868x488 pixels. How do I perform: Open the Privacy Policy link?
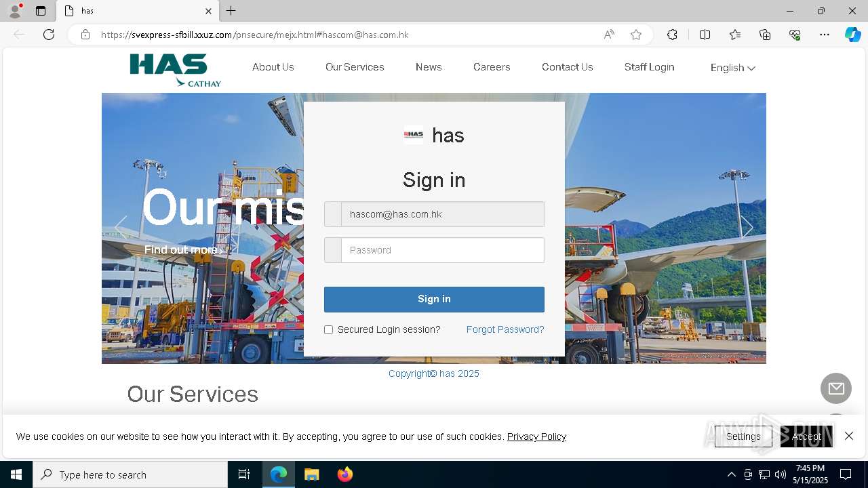point(536,436)
